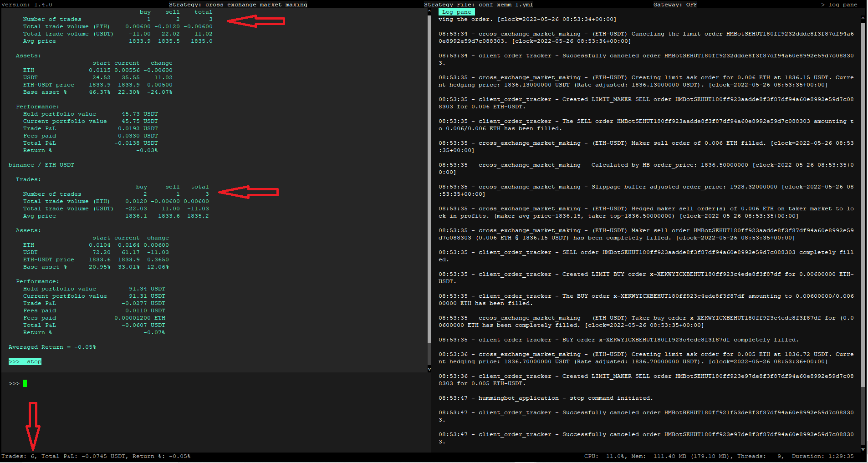Toggle visibility of the Log-pane

[456, 12]
